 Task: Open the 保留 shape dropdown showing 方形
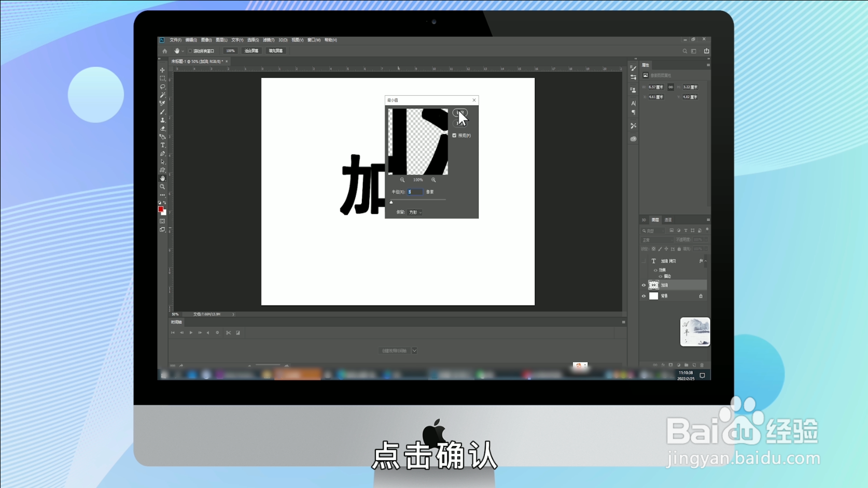pos(414,212)
